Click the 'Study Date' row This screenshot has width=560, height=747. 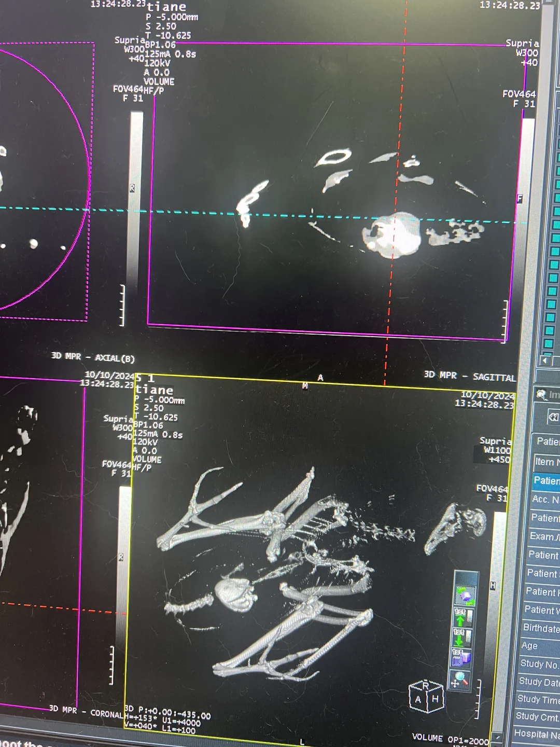[538, 682]
